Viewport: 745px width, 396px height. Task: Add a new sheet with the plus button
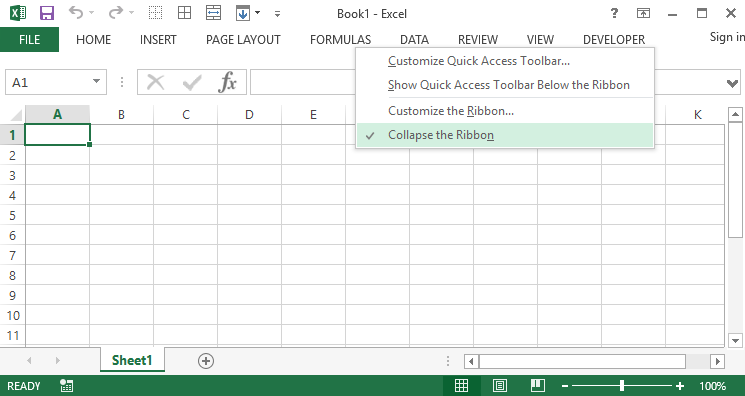[x=206, y=361]
